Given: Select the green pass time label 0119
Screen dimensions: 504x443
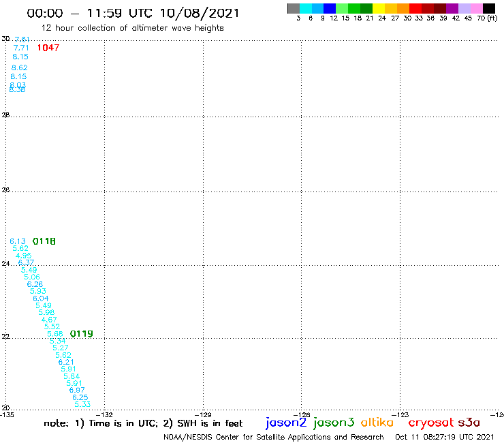Looking at the screenshot, I should click(81, 334).
